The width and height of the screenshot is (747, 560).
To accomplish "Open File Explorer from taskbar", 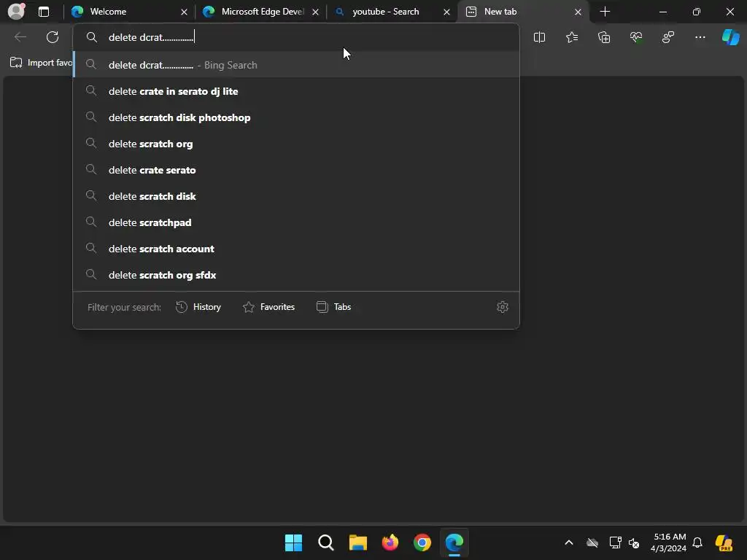I will tap(357, 542).
